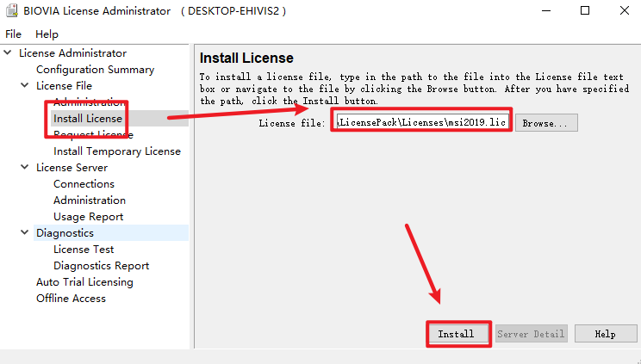Click the Browse... button

(x=545, y=123)
